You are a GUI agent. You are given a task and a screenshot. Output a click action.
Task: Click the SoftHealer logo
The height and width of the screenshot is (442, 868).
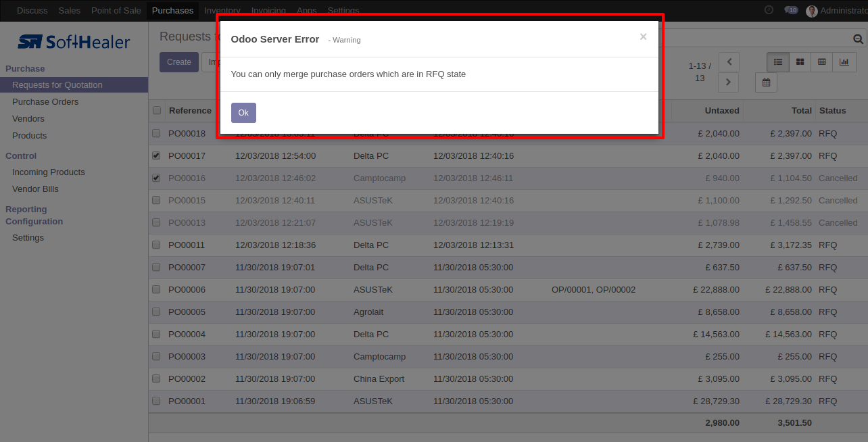pos(74,42)
